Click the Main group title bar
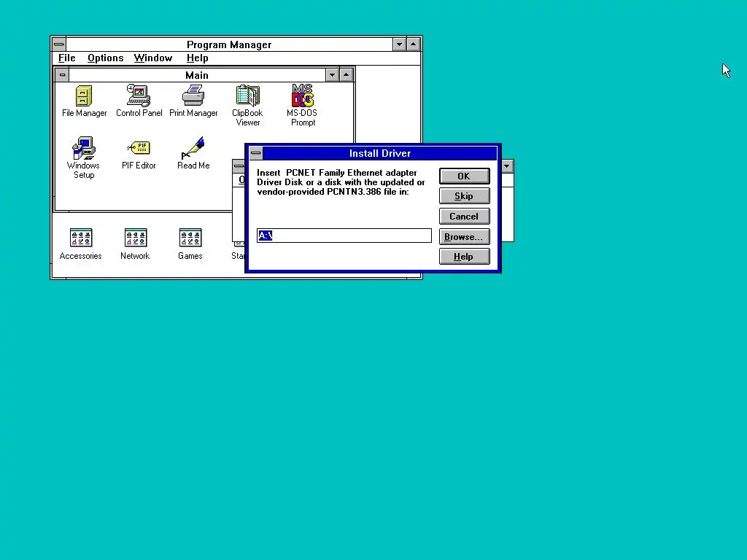The height and width of the screenshot is (560, 747). pyautogui.click(x=197, y=75)
